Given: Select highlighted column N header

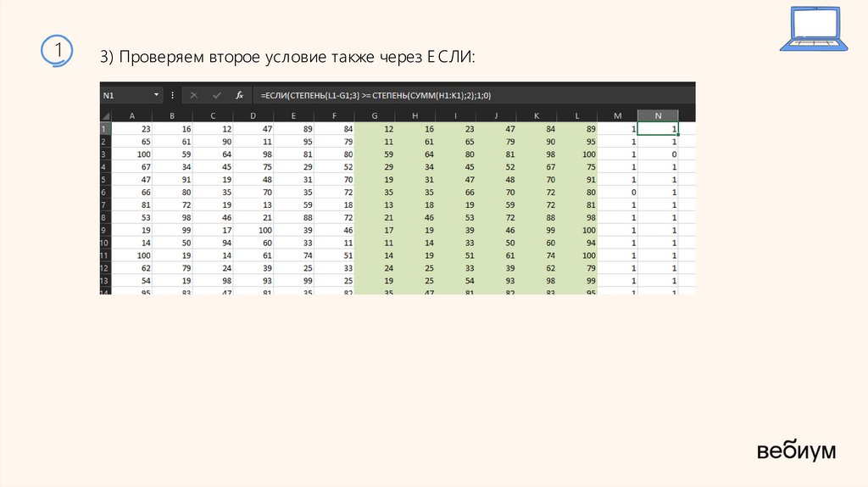Looking at the screenshot, I should (x=658, y=115).
